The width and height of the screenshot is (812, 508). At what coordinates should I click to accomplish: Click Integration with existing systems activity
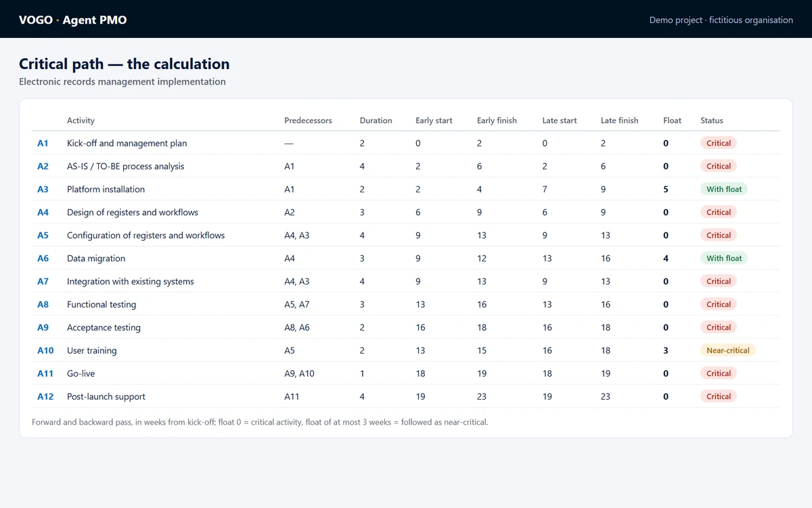131,281
